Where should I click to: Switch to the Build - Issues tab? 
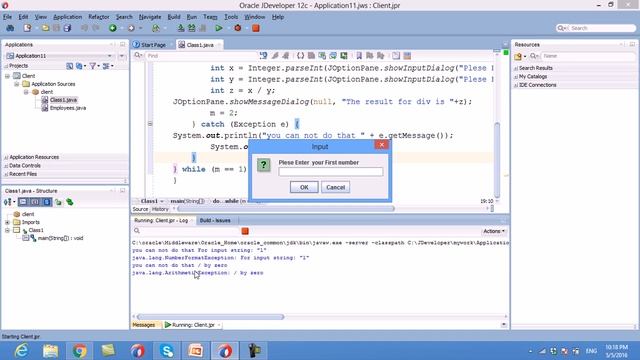pos(215,220)
